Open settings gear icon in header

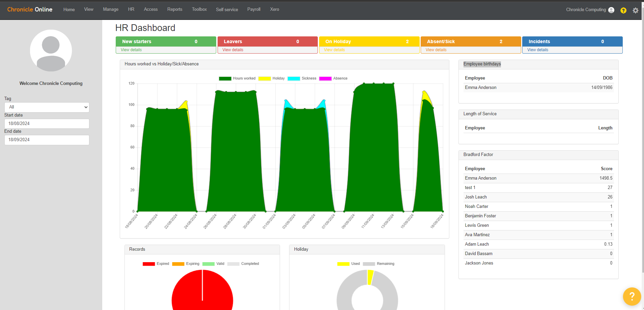coord(636,10)
